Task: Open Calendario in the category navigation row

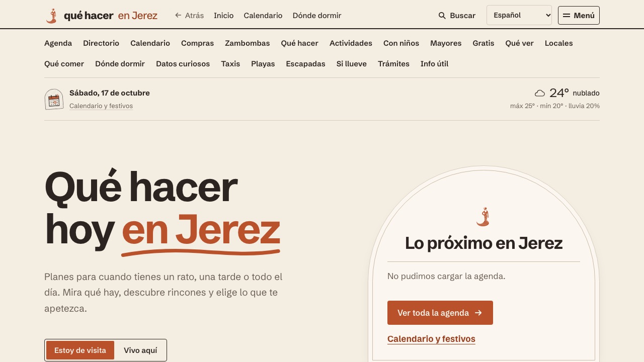Action: 150,43
